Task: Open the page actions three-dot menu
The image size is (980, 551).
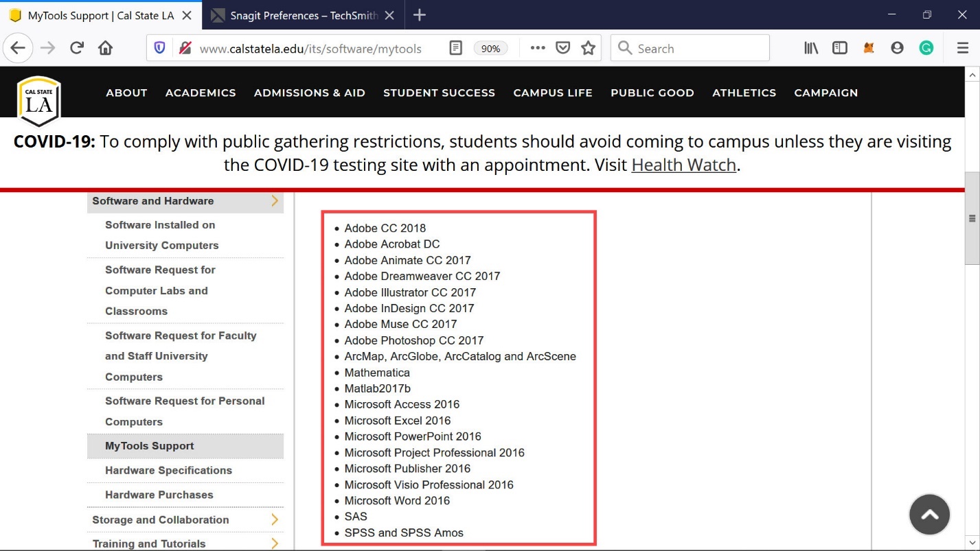Action: click(538, 48)
